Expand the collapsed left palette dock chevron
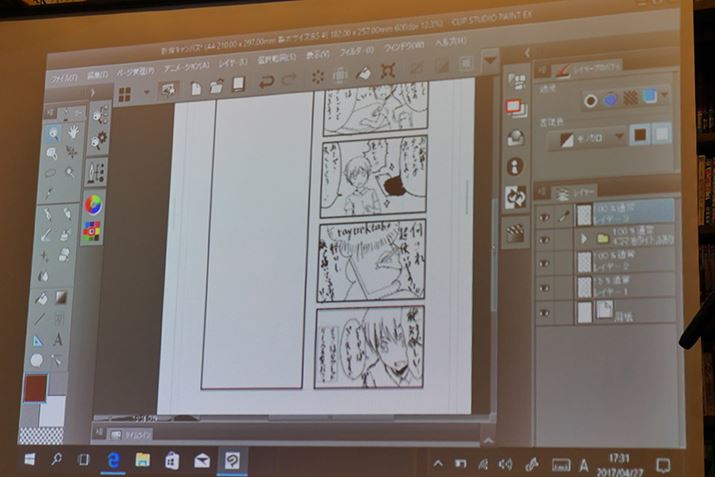Screen dimensions: 715x477 pos(93,93)
